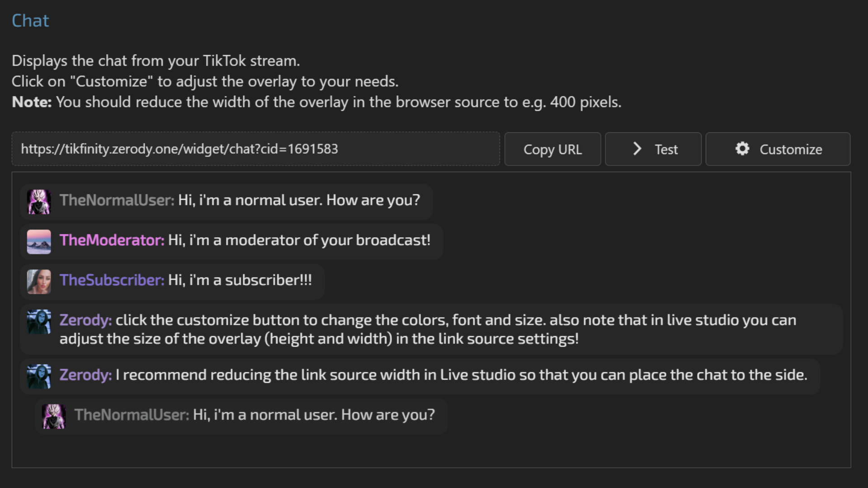Image resolution: width=868 pixels, height=488 pixels.
Task: Click the TheSubscriber username label
Action: (111, 281)
